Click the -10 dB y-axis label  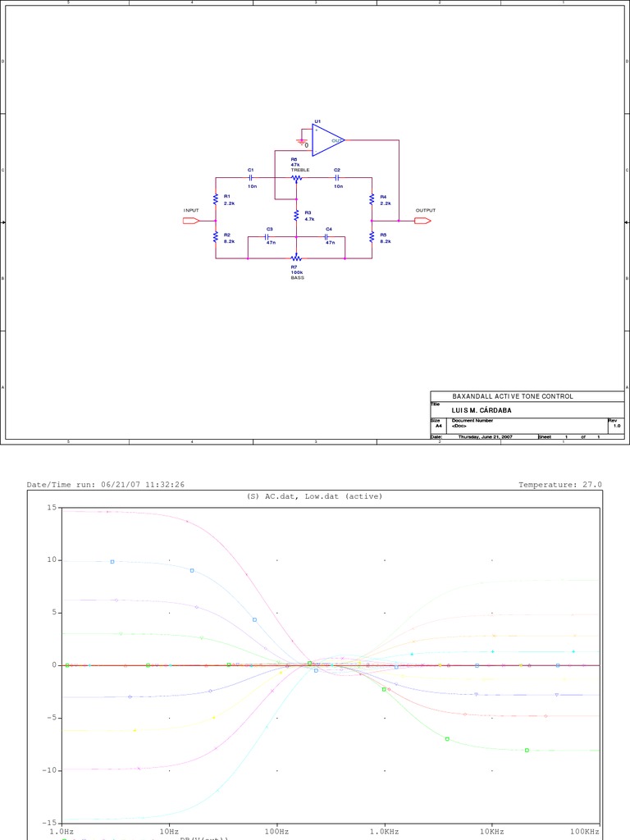[x=49, y=769]
